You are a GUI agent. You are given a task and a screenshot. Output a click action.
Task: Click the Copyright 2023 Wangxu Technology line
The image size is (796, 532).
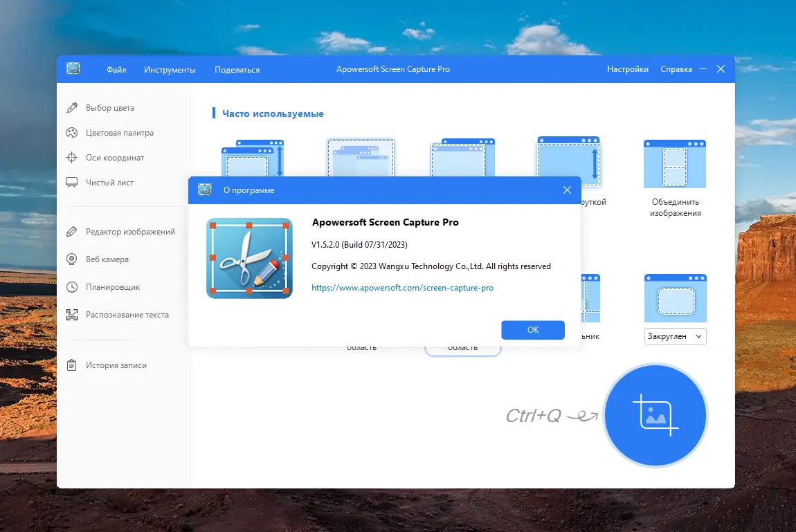point(431,266)
